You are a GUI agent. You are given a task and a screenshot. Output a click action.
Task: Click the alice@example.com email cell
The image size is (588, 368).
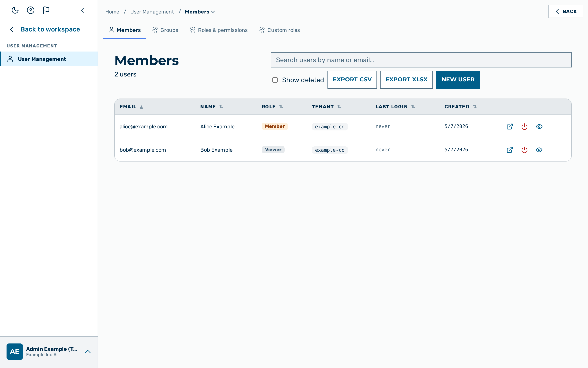coord(143,127)
